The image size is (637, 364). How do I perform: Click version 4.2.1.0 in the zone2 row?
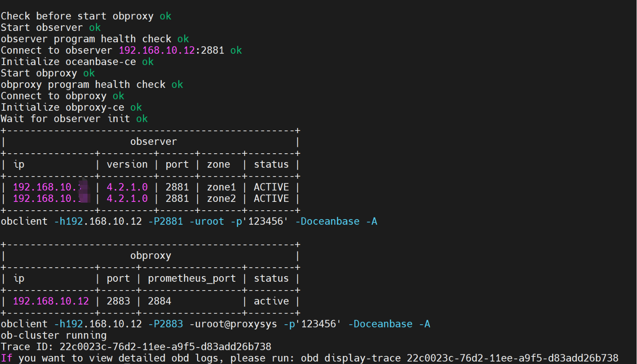pyautogui.click(x=127, y=199)
